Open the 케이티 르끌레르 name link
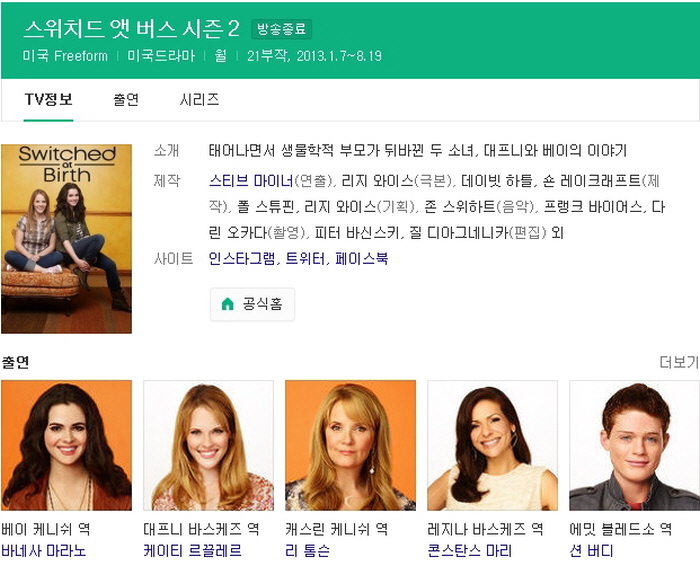The image size is (700, 575). point(193,551)
